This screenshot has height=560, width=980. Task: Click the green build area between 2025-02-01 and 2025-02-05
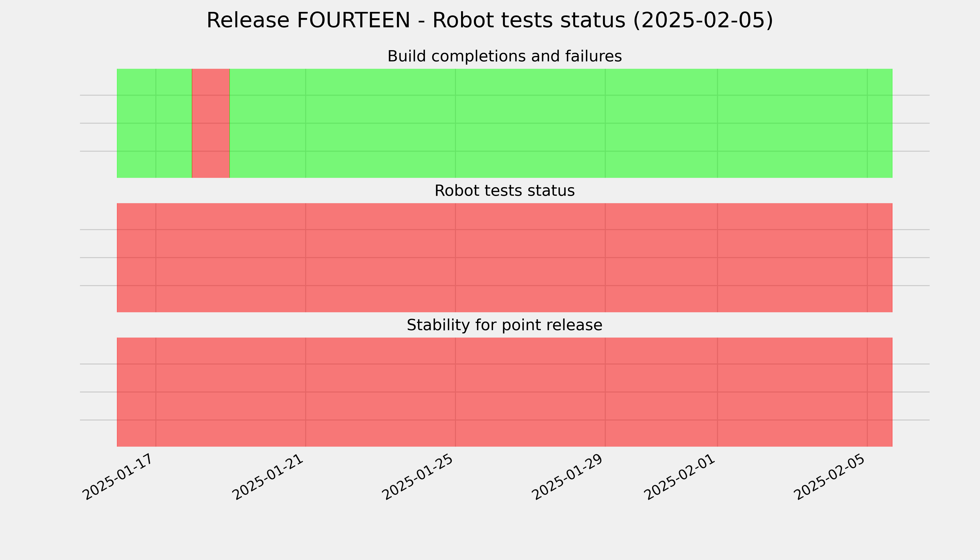(x=792, y=123)
